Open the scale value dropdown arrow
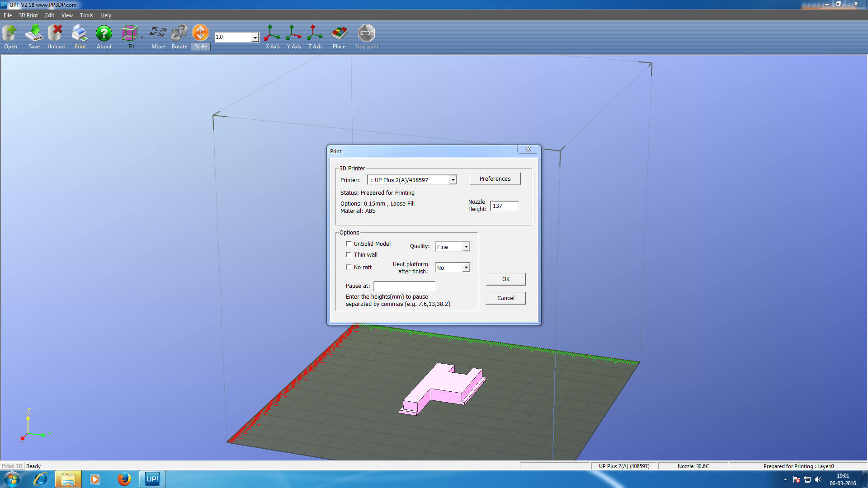 pos(255,38)
